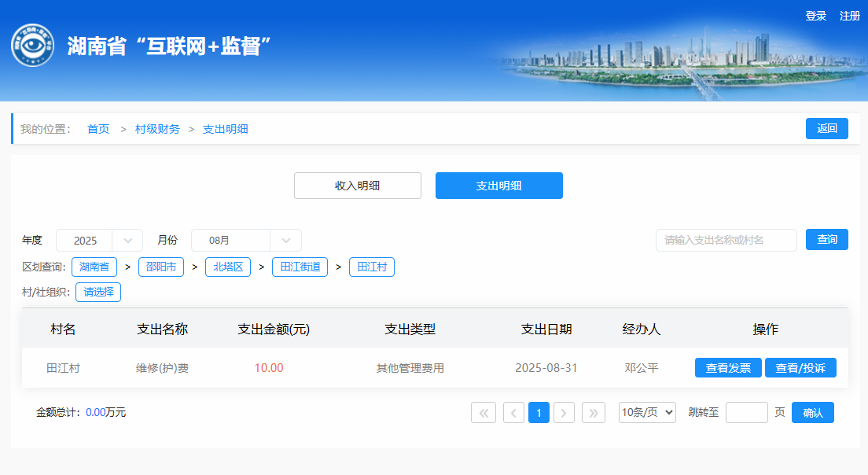Image resolution: width=868 pixels, height=475 pixels.
Task: Click the eye logo icon in header
Action: [x=33, y=46]
